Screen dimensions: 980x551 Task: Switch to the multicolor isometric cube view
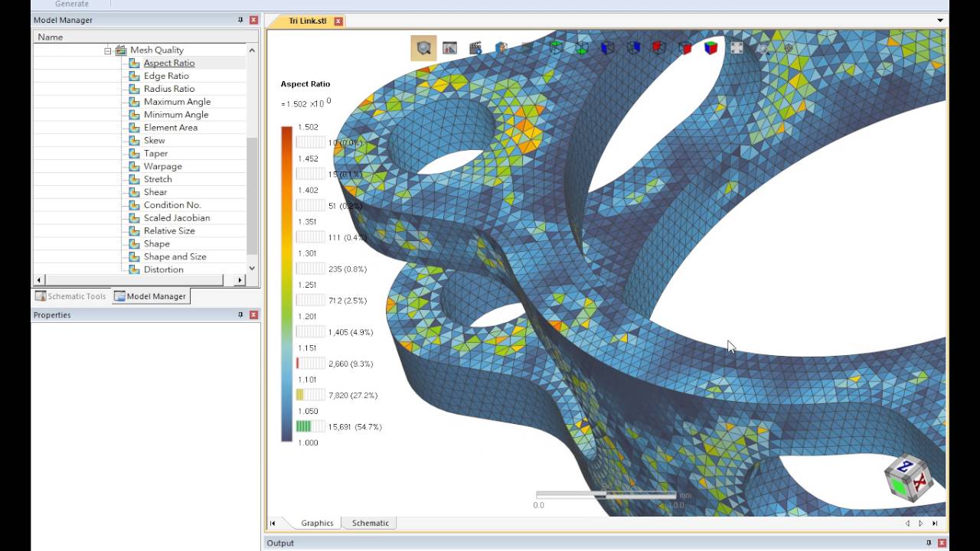click(711, 48)
